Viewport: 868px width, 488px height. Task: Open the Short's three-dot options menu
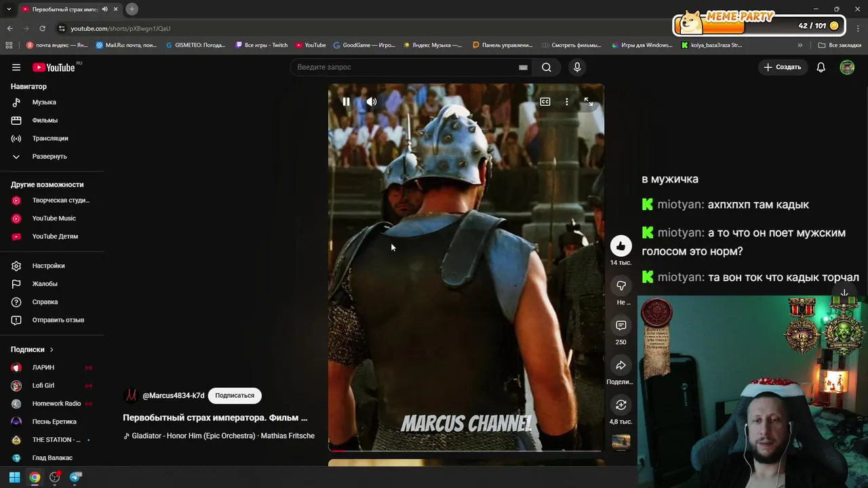[567, 102]
